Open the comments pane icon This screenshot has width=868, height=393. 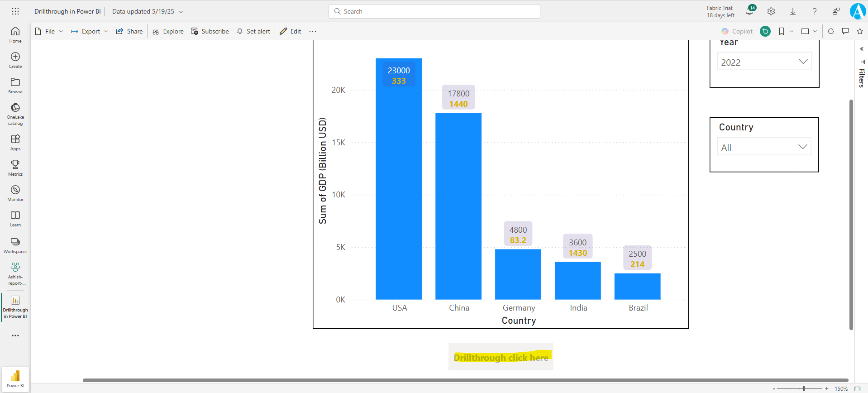845,31
